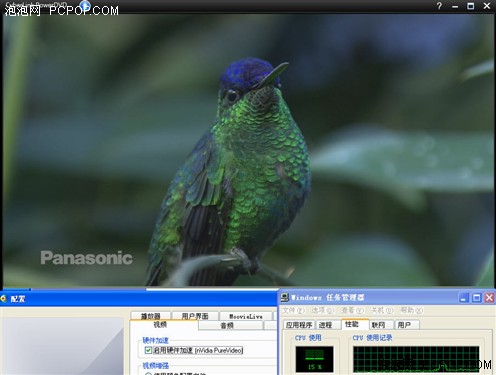Maximize the Task Manager window
The width and height of the screenshot is (496, 375).
477,297
